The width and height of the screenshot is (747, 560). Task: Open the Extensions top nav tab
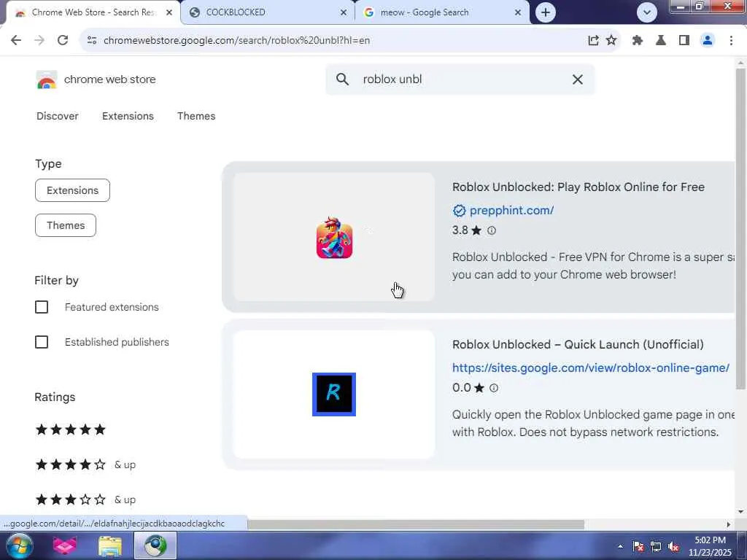point(128,116)
